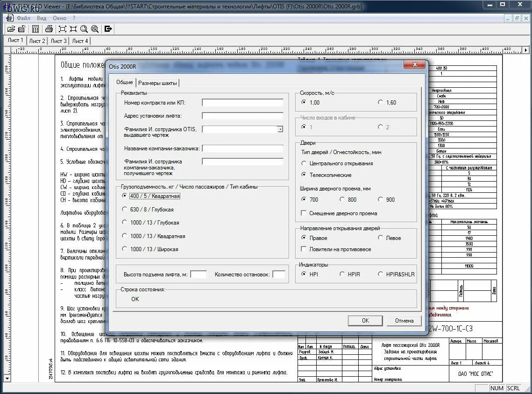This screenshot has width=532, height=394.
Task: Minimize the inner document window
Action: point(508,18)
